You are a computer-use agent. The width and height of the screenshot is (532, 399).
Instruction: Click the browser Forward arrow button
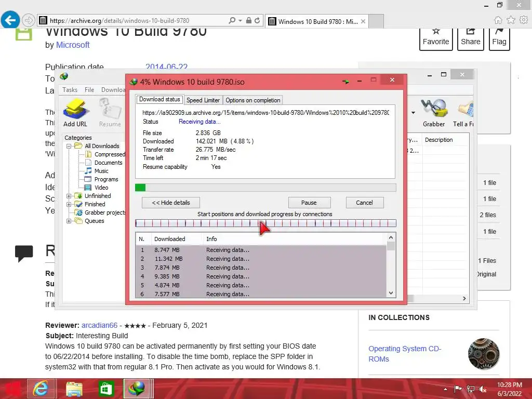click(x=29, y=20)
